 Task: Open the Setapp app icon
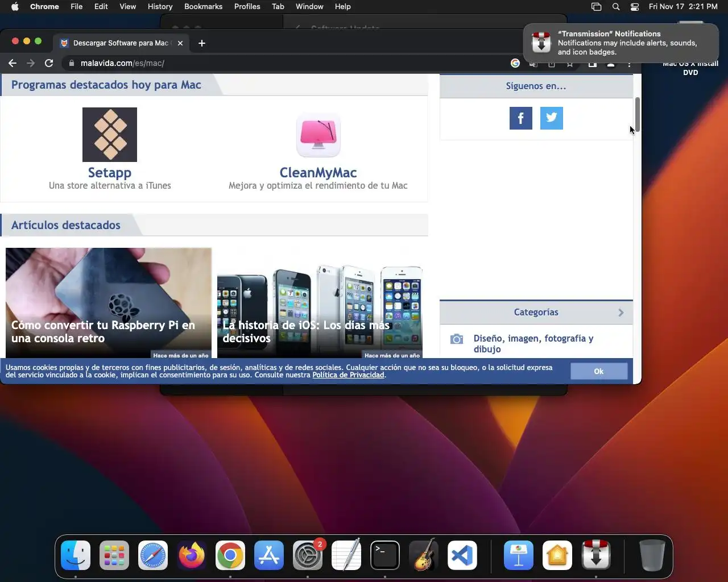tap(110, 135)
